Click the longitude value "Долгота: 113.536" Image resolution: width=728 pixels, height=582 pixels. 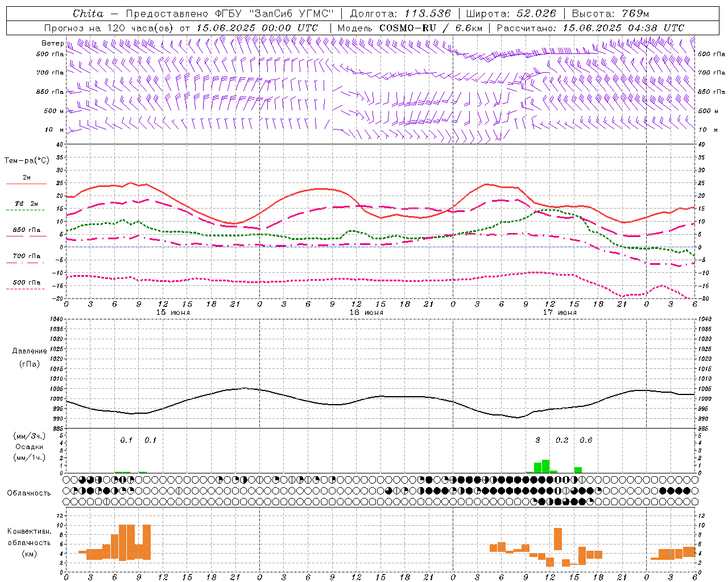coord(400,14)
